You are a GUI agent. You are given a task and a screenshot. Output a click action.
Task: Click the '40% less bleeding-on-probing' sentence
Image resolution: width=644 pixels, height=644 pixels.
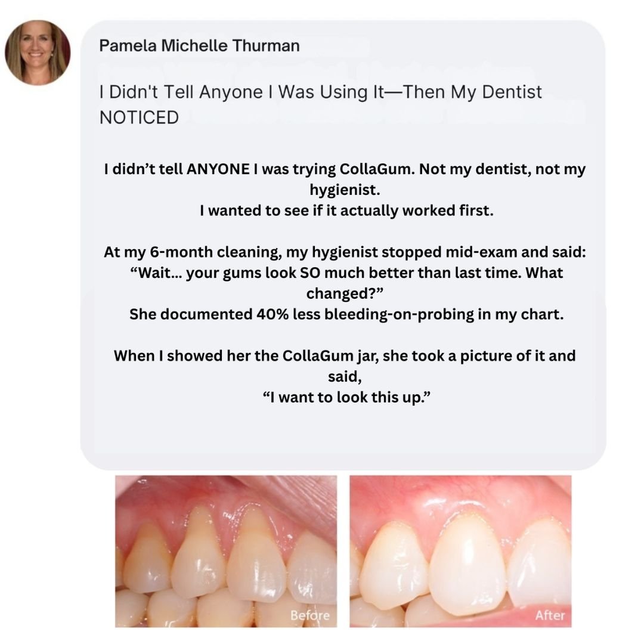pos(346,314)
